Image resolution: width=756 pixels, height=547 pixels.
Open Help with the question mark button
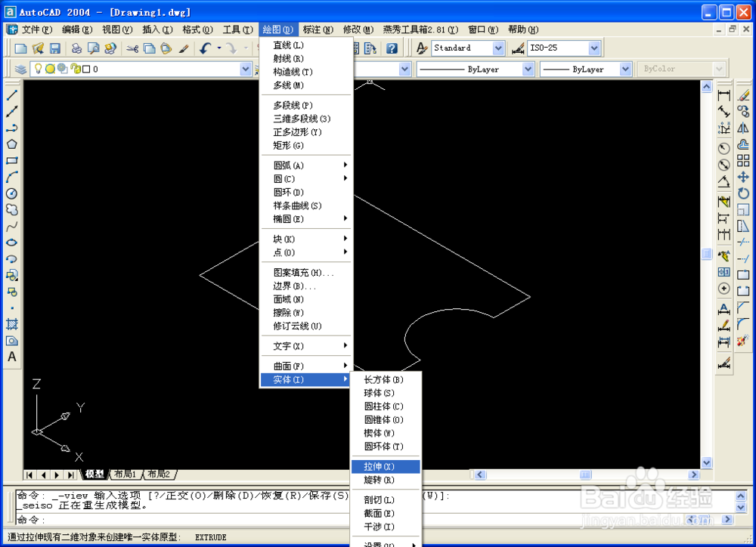coord(392,47)
